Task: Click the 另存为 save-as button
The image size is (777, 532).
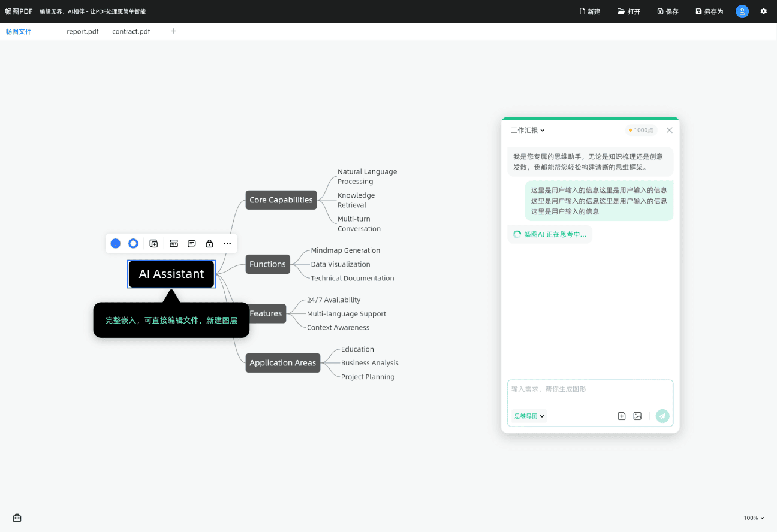Action: pyautogui.click(x=709, y=11)
